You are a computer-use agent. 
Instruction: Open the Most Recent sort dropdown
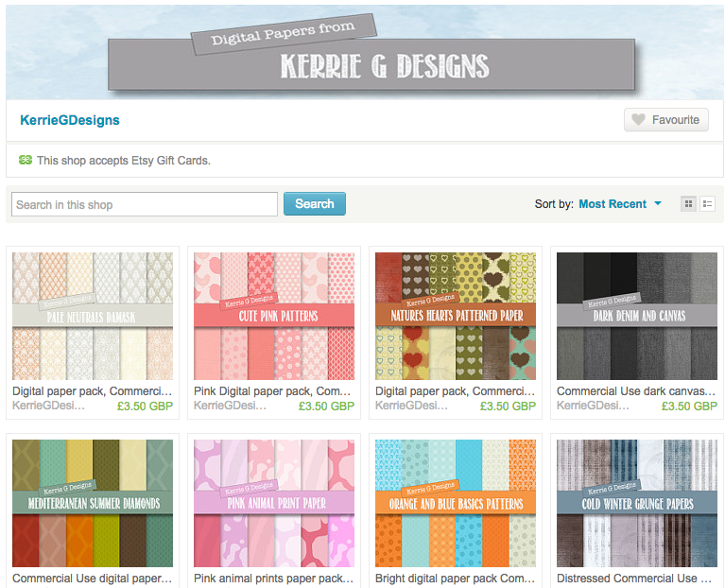(x=619, y=204)
